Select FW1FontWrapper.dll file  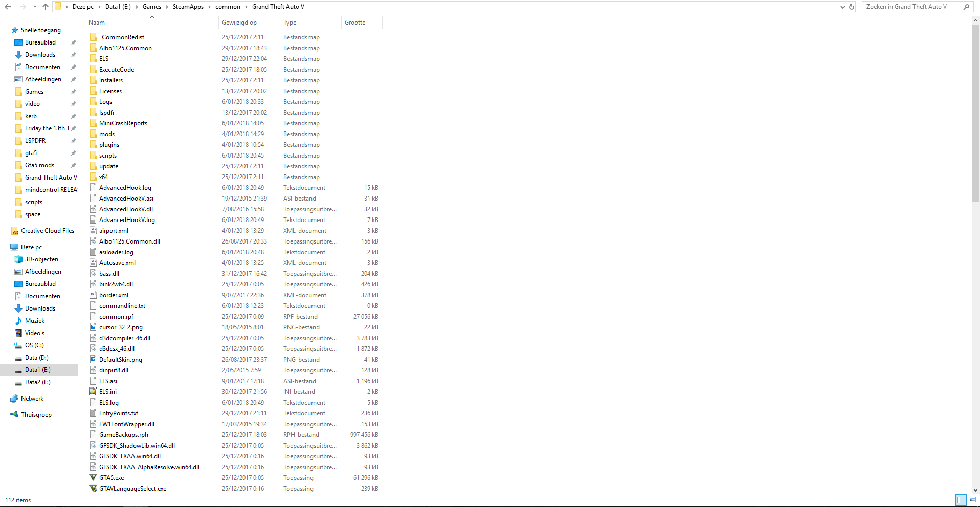coord(127,424)
